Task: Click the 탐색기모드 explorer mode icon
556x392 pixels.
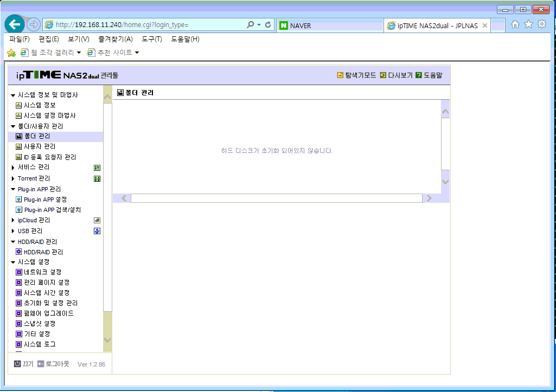Action: [x=340, y=75]
